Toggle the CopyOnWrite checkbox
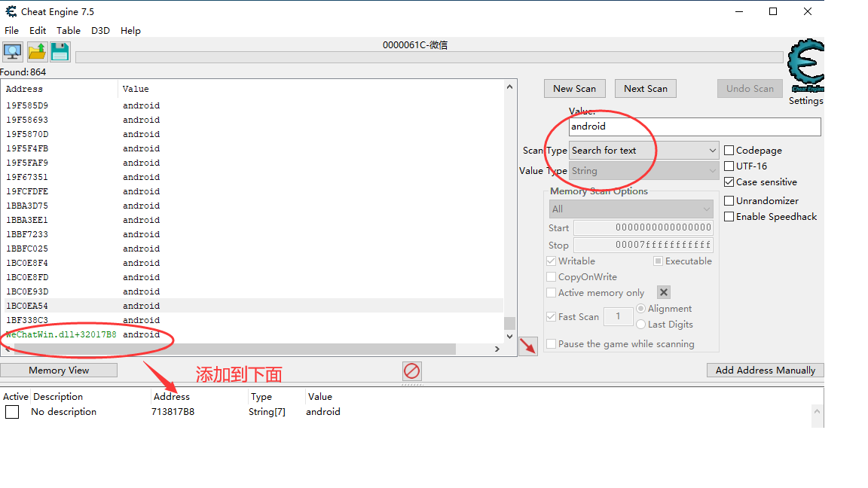This screenshot has height=488, width=868. [551, 276]
